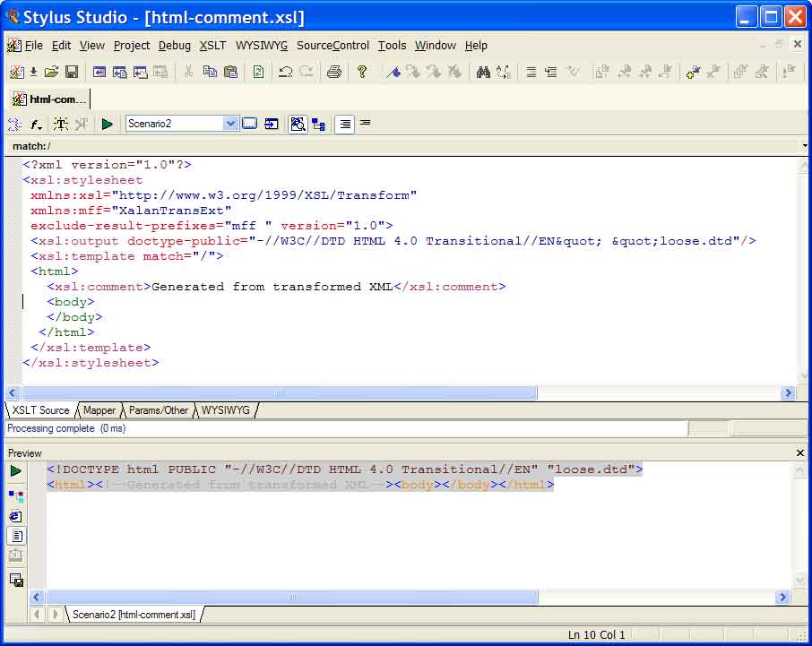Click the download arrow next to the new-file icon
This screenshot has height=646, width=812.
33,72
